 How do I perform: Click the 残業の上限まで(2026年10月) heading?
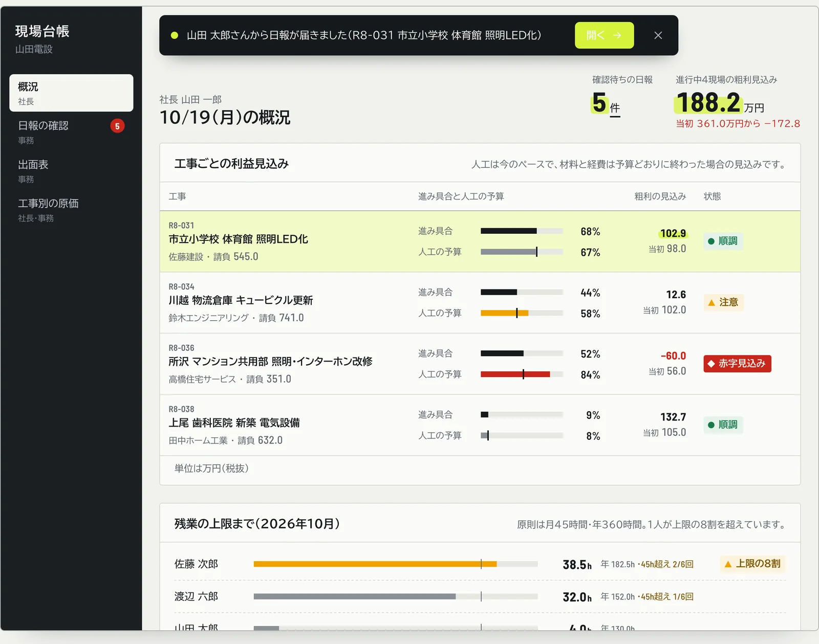(x=257, y=524)
